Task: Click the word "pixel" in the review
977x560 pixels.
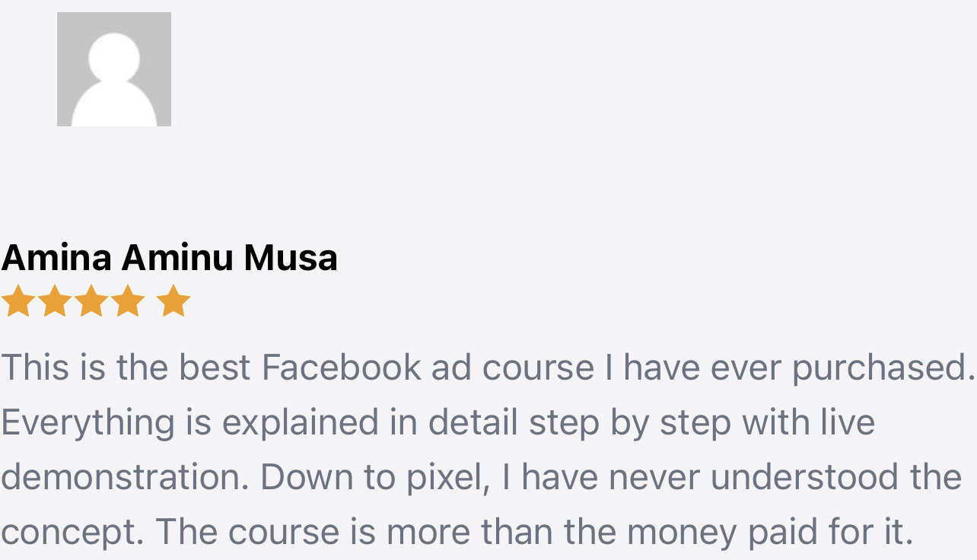Action: 448,478
